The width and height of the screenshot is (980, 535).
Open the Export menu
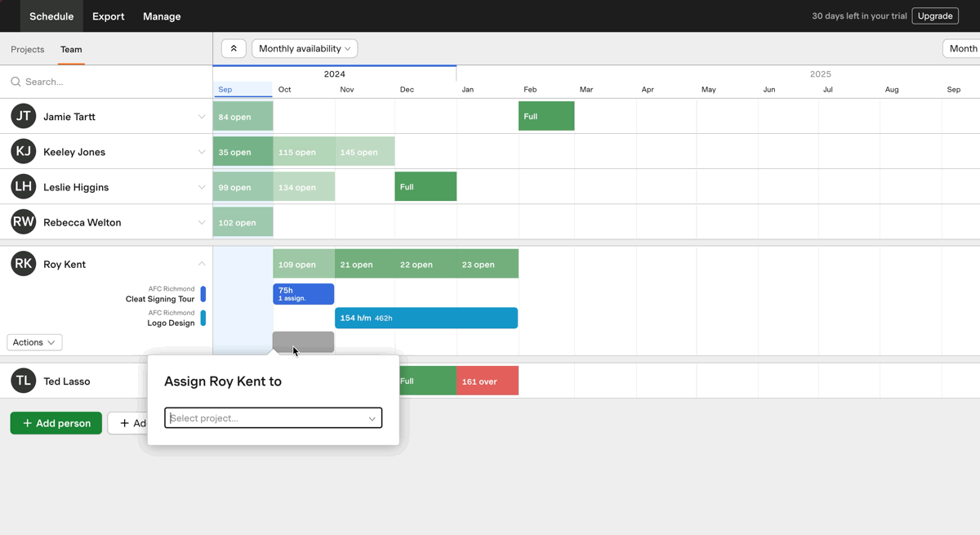[x=109, y=16]
